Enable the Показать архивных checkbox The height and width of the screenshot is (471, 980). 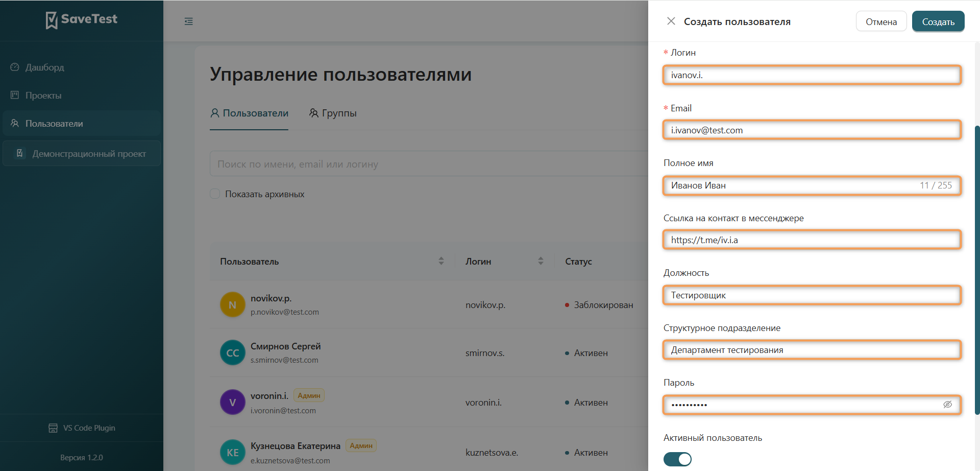click(215, 194)
